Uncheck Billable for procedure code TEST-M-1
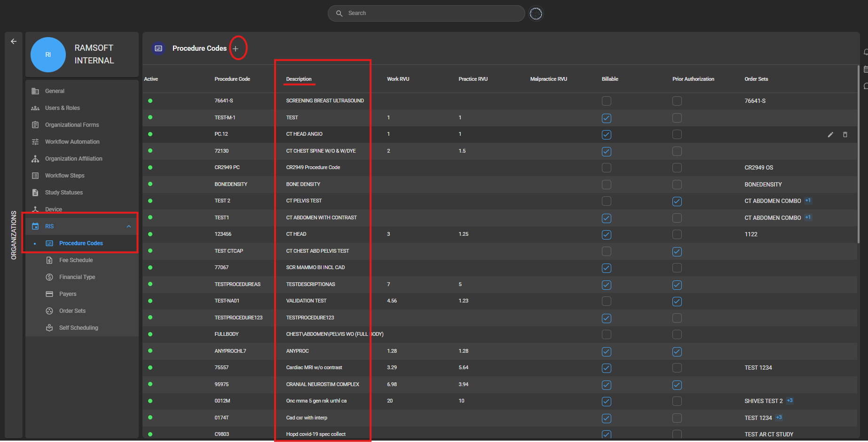This screenshot has width=868, height=442. pos(606,118)
